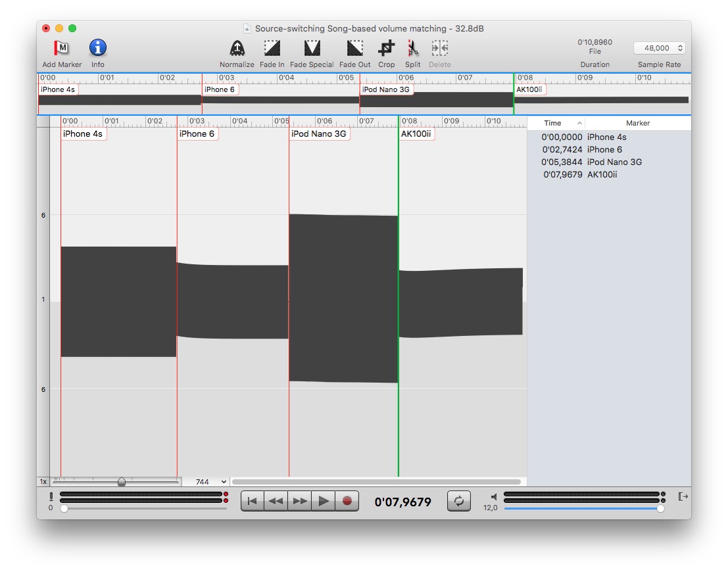Select the iPod Nano 3G marker list row
Viewport: 728px width, 572px height.
point(609,162)
